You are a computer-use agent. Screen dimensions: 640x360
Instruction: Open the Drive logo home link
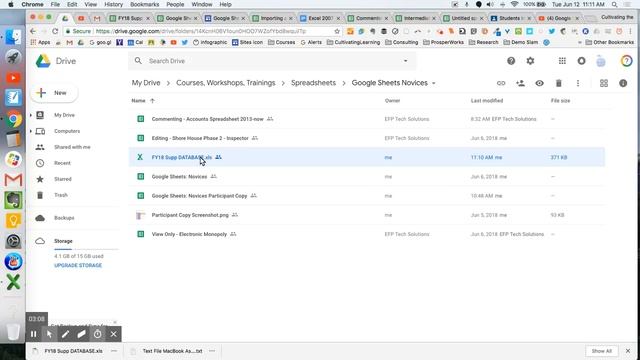tap(56, 61)
